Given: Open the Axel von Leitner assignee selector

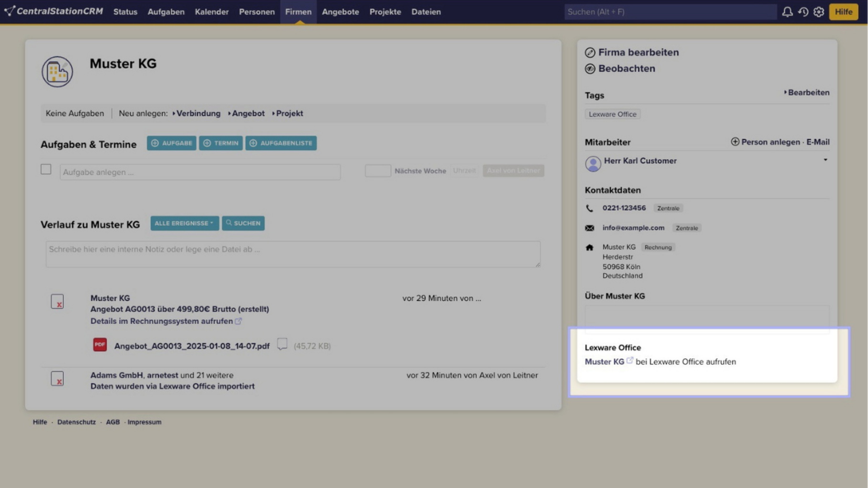Looking at the screenshot, I should 513,171.
